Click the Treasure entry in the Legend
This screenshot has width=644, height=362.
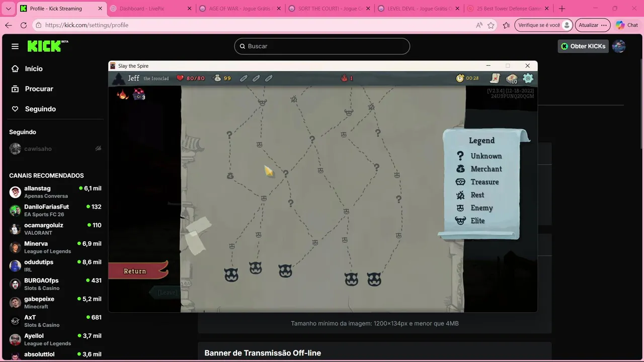coord(477,182)
